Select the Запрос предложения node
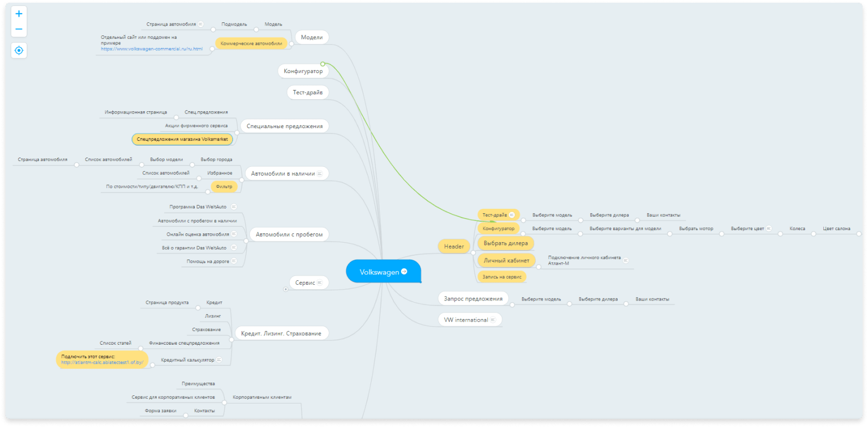Image resolution: width=868 pixels, height=427 pixels. pos(473,299)
